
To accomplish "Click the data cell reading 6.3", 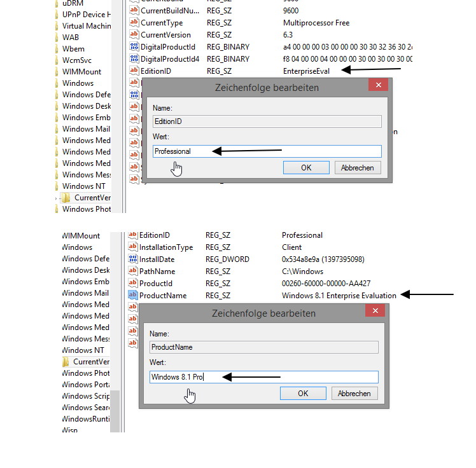I will 288,35.
